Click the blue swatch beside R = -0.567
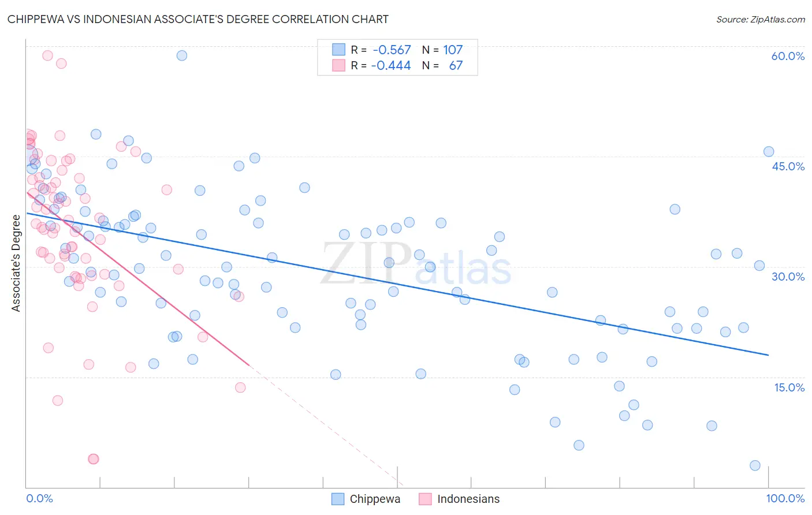 [338, 50]
